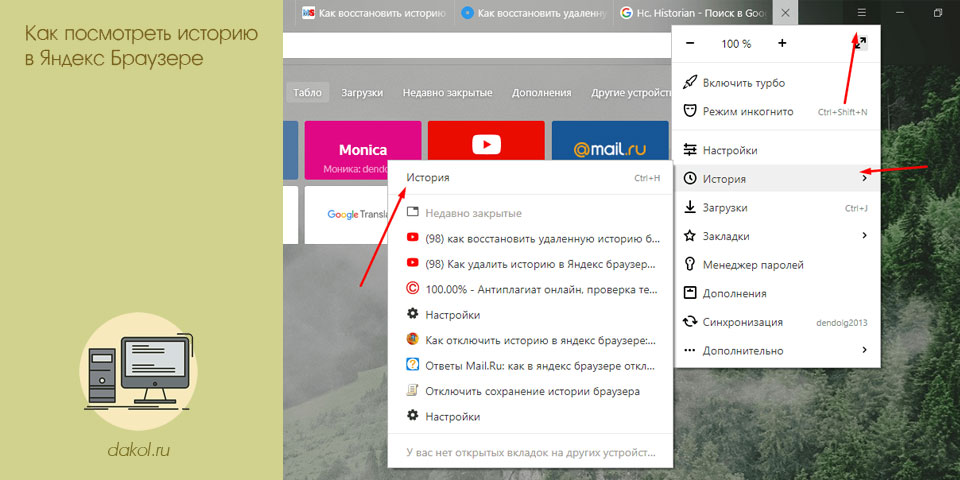Screen dimensions: 960x480
Task: Click the sync arrows icon for Синхронизация
Action: [690, 322]
